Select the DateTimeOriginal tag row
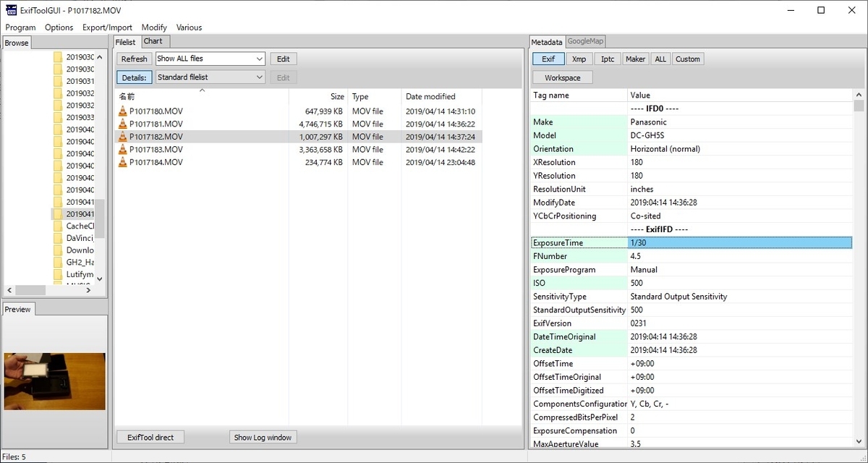Screen dimensions: 868x463 [692, 336]
